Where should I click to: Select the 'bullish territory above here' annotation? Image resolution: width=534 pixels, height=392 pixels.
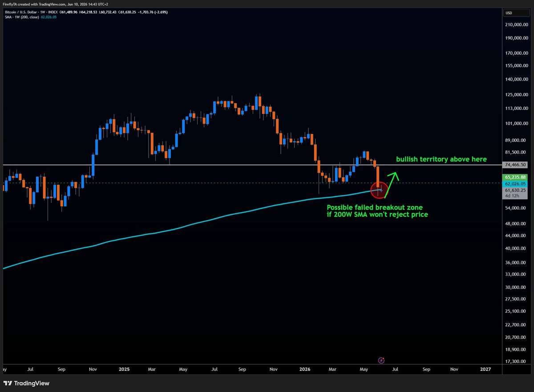pos(441,159)
